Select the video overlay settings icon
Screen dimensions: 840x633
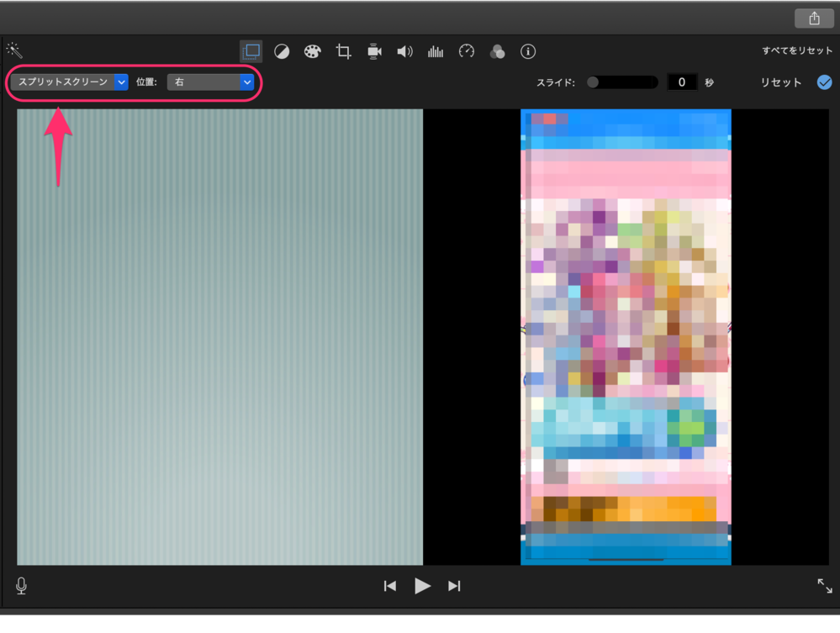tap(251, 51)
